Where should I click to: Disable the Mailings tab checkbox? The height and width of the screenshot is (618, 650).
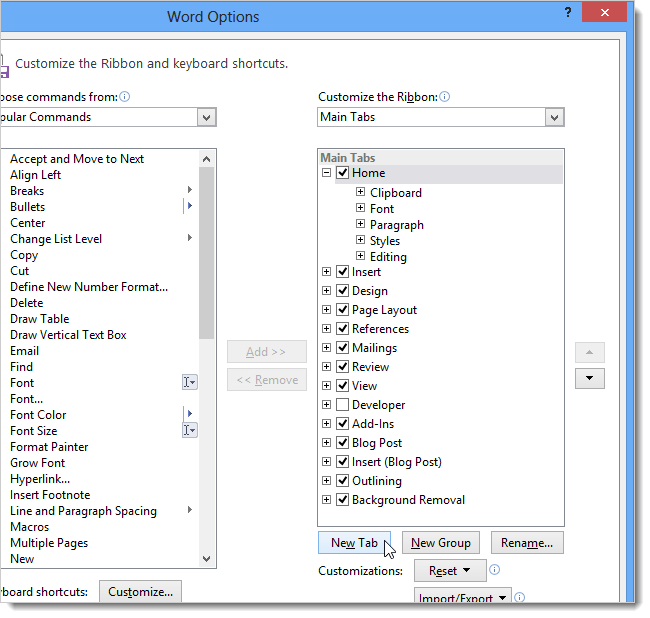click(x=342, y=347)
